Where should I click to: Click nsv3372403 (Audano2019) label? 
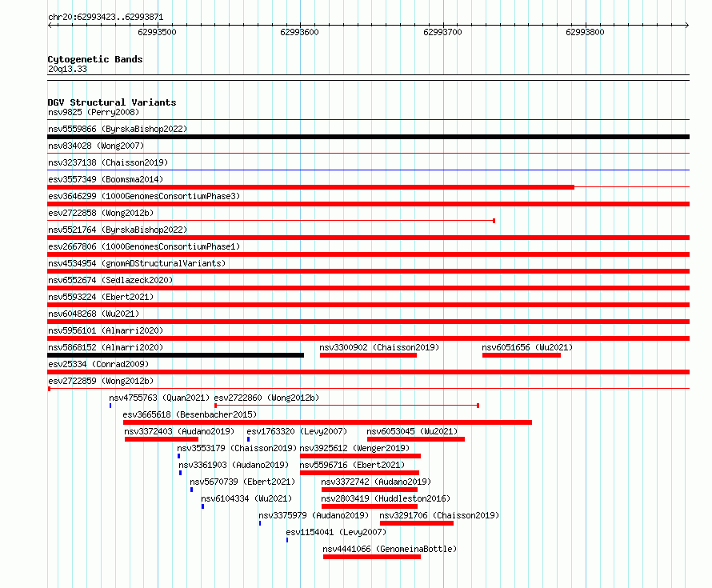[179, 431]
